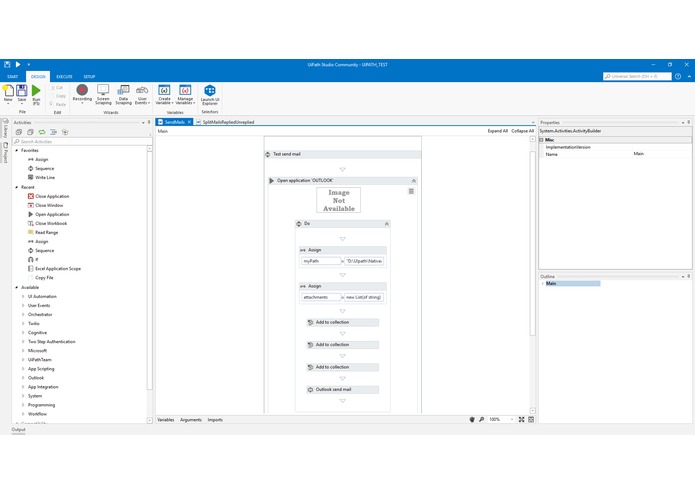The width and height of the screenshot is (695, 494).
Task: Select the first Add to collection activity
Action: tap(343, 323)
